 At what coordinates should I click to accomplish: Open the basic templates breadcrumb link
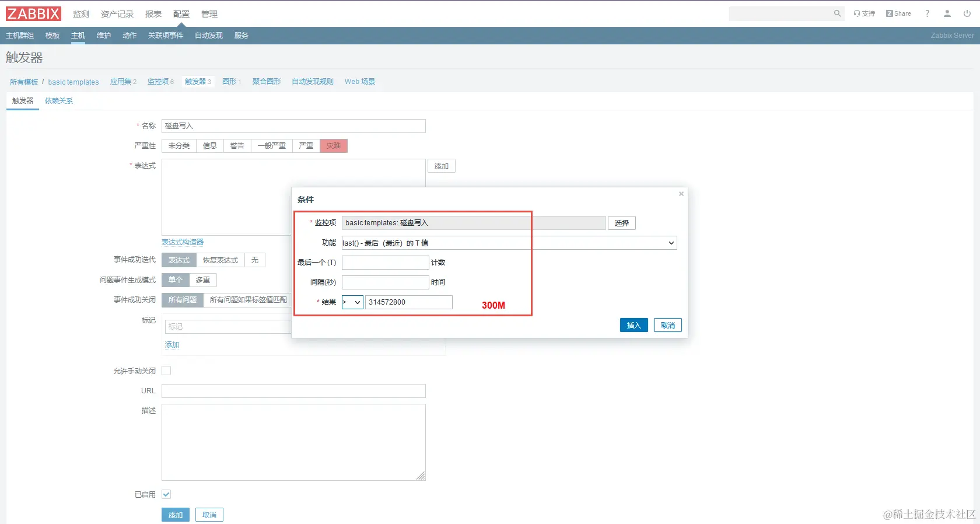[73, 82]
